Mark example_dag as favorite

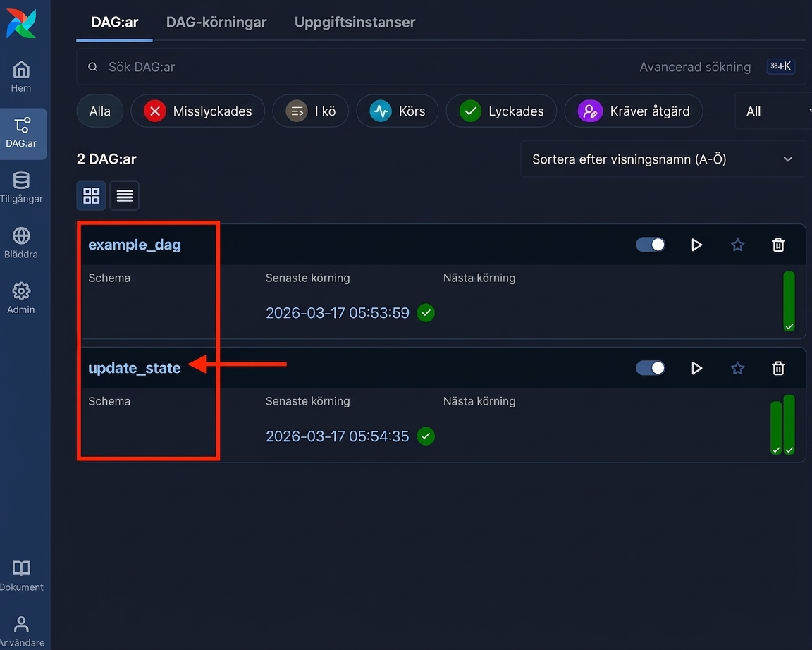pos(737,245)
